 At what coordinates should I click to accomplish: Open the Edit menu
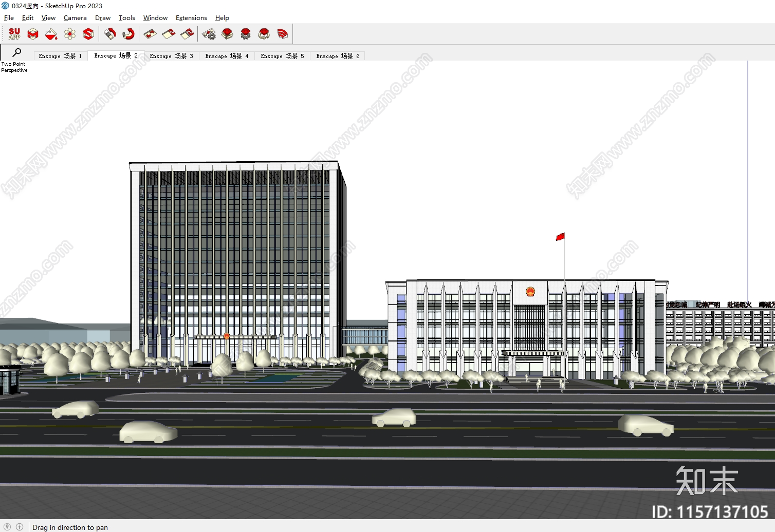point(28,17)
